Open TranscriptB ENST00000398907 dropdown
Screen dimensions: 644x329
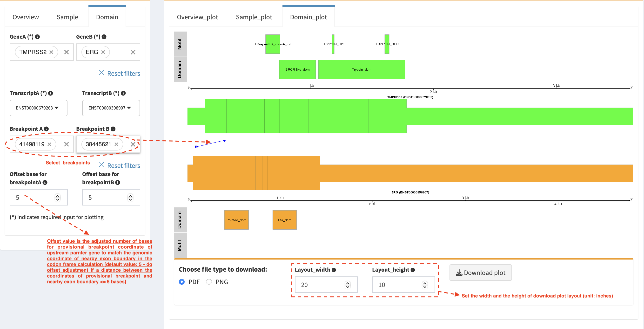pos(111,108)
